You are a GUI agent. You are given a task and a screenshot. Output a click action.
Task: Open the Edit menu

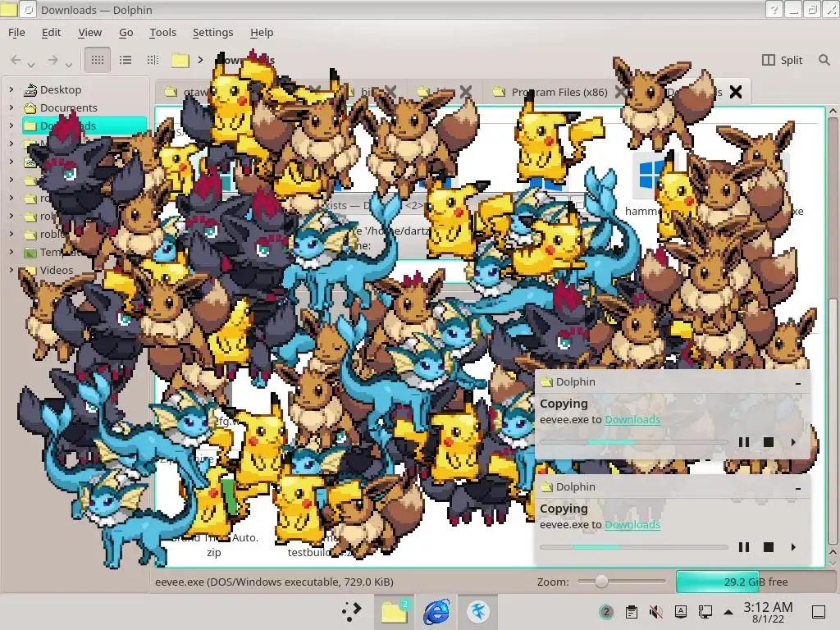pos(52,32)
